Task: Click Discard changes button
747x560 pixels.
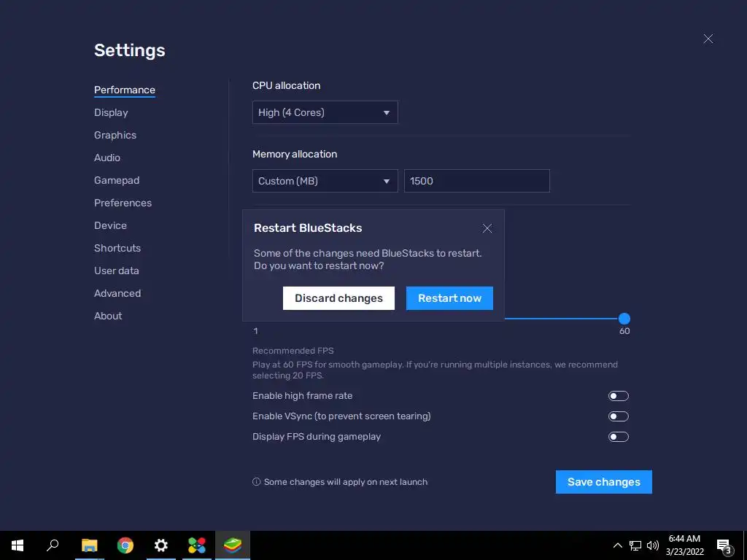Action: 338,298
